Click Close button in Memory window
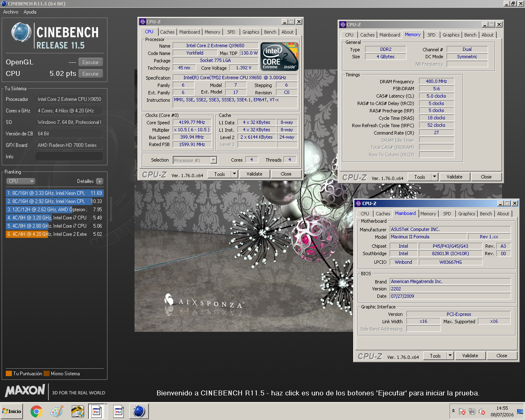 486,177
